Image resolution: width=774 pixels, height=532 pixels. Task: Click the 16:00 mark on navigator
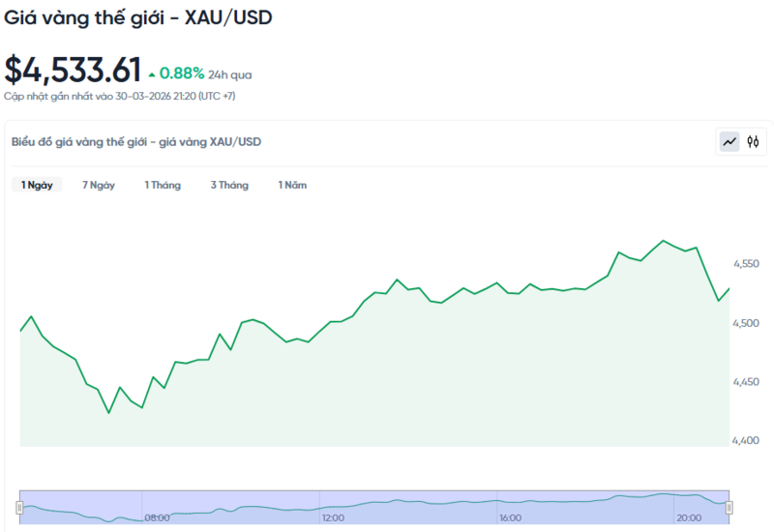click(511, 518)
